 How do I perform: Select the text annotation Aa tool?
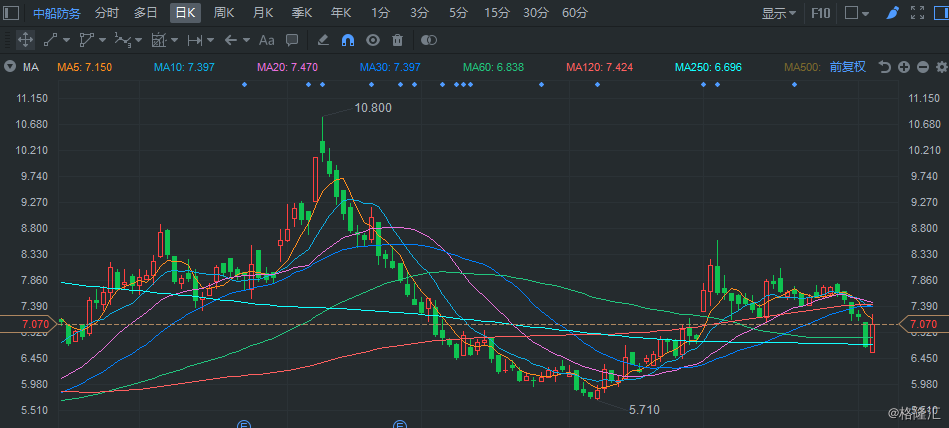click(x=266, y=40)
